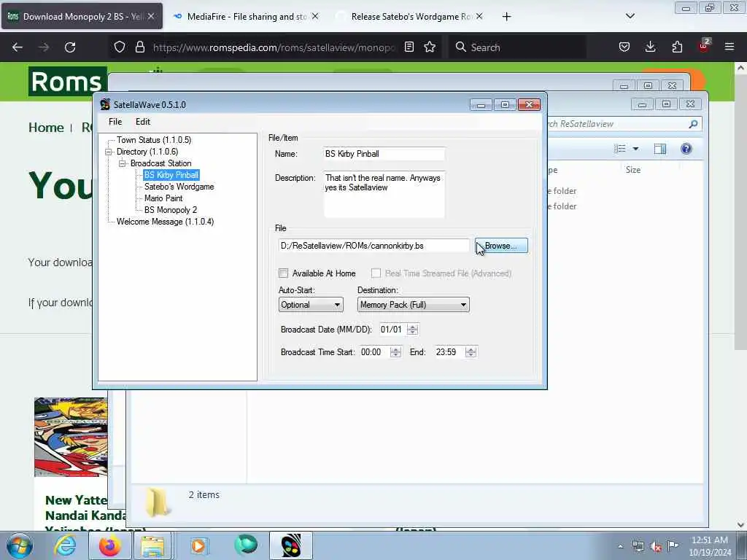Select BS Kirby Pinball tree item
Screen dimensions: 747x560
[171, 175]
